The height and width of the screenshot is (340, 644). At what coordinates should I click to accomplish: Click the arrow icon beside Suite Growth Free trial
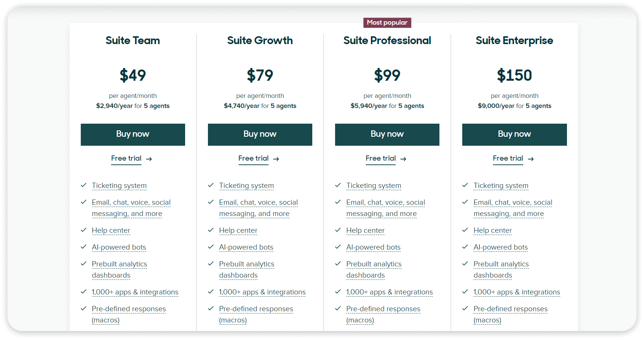[x=276, y=159]
